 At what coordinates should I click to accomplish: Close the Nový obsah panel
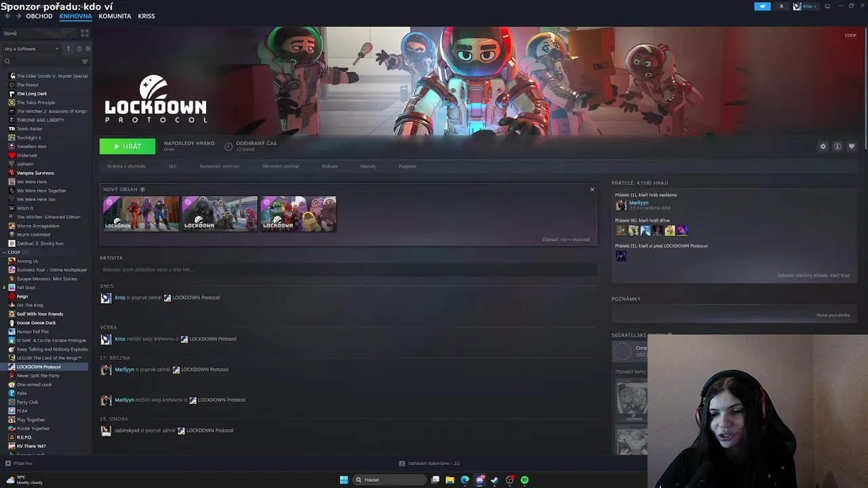point(592,190)
